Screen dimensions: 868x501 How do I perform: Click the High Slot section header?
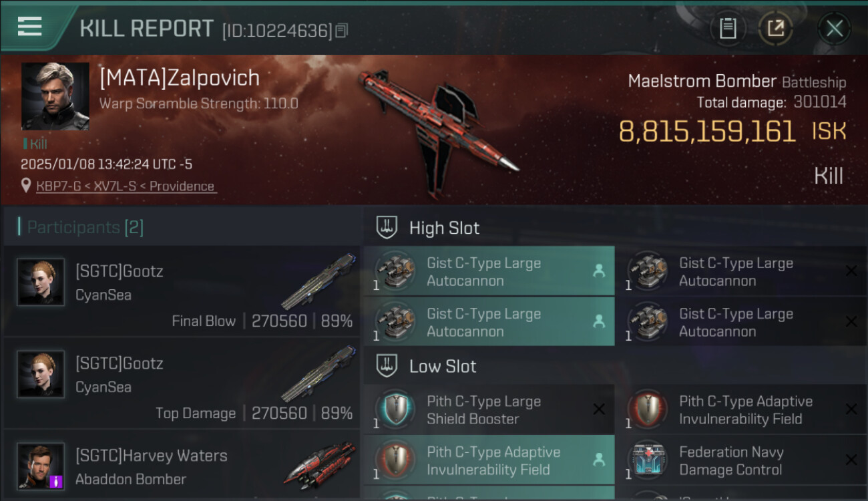[444, 228]
